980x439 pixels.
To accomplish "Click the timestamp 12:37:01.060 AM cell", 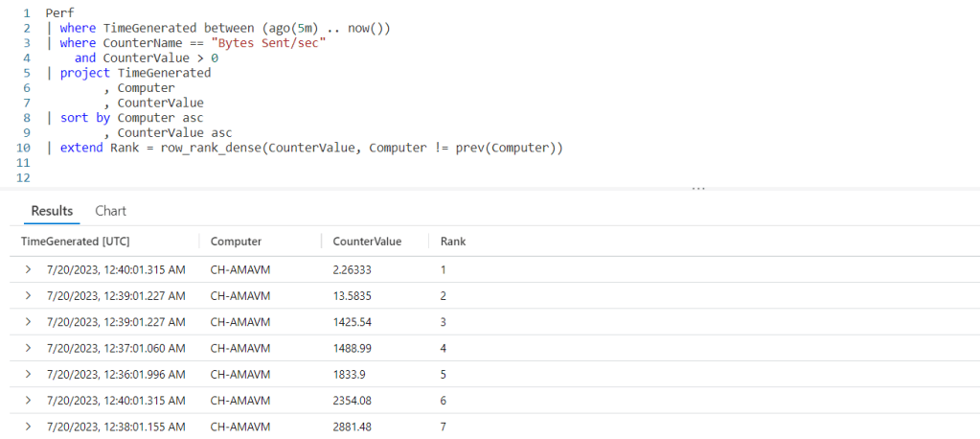I will [116, 348].
